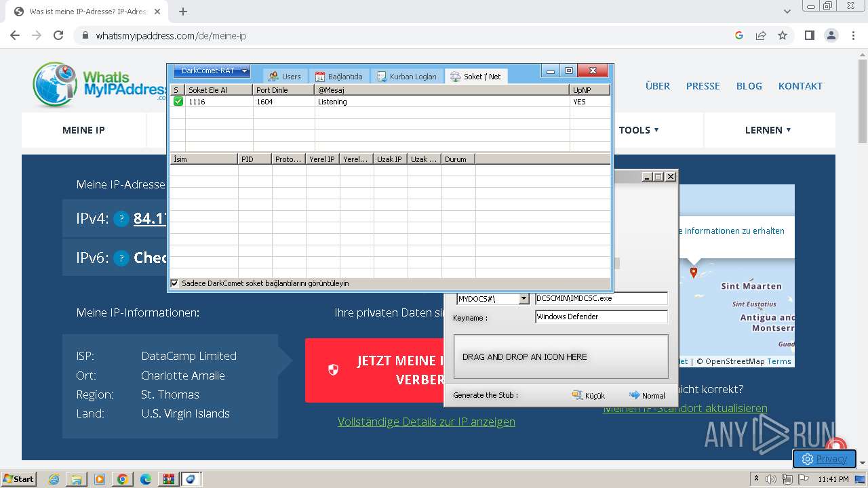Open the KONTAKT link

point(800,86)
